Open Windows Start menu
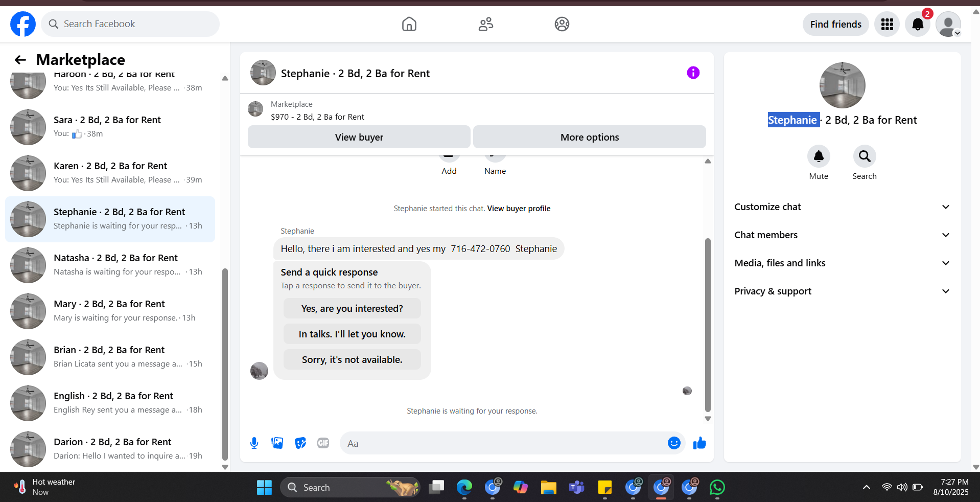Image resolution: width=980 pixels, height=502 pixels. pyautogui.click(x=264, y=487)
